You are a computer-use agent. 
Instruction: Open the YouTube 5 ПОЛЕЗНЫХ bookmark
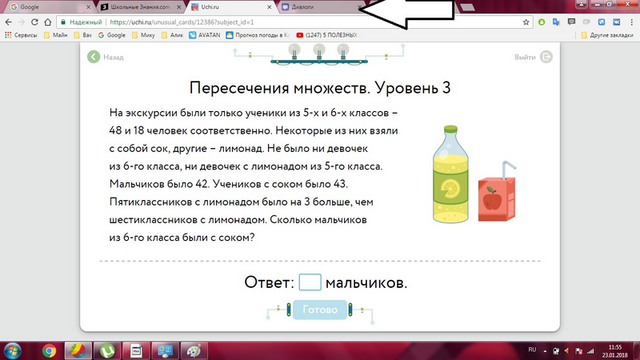pyautogui.click(x=327, y=35)
